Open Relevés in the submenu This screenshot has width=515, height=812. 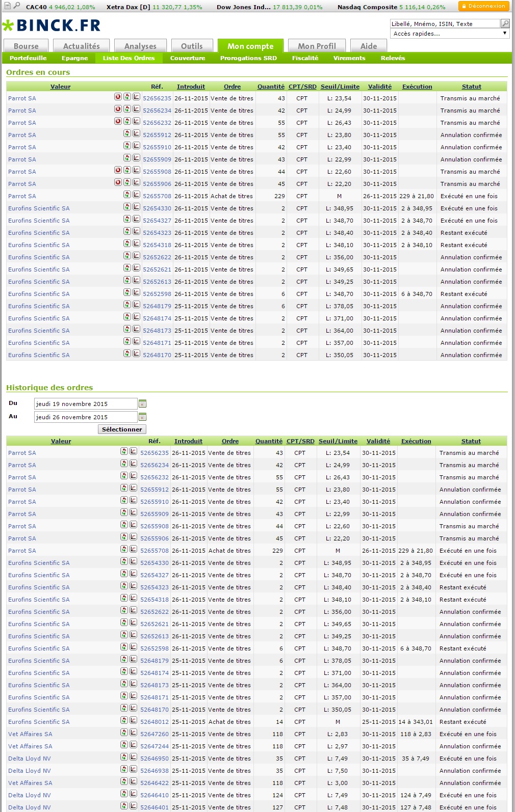393,58
